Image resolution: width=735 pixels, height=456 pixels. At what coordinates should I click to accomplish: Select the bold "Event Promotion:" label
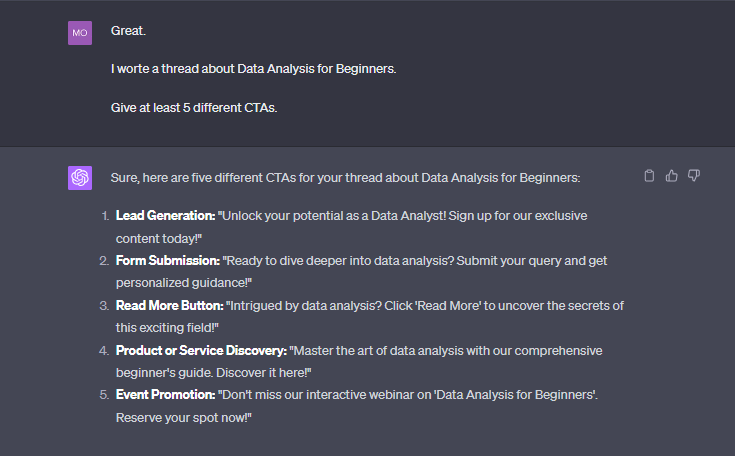tap(164, 396)
